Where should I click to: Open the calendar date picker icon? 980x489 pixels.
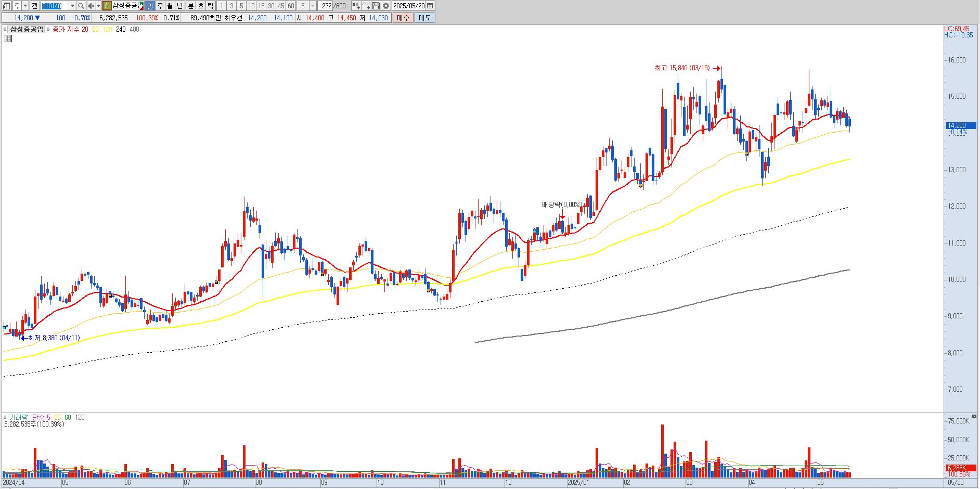point(430,6)
